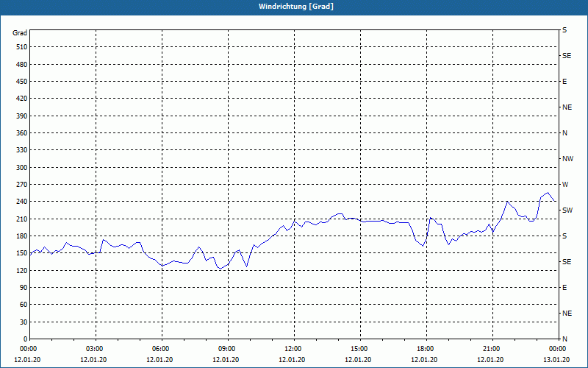Click the NW compass label
The image size is (588, 368).
pos(567,159)
